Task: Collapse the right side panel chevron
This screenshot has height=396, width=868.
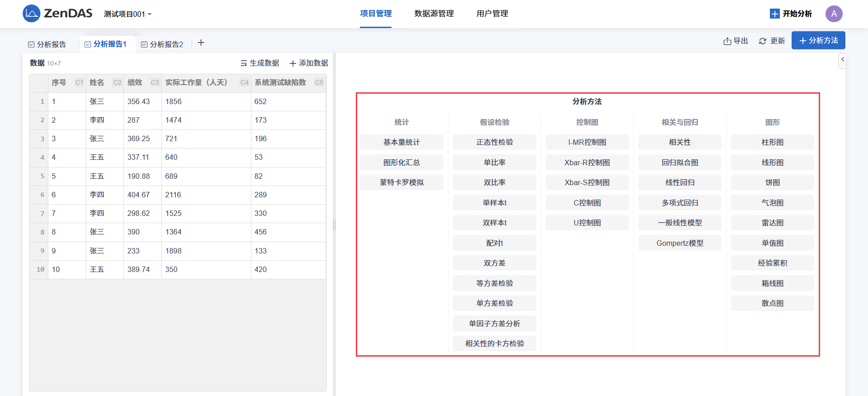Action: [842, 60]
